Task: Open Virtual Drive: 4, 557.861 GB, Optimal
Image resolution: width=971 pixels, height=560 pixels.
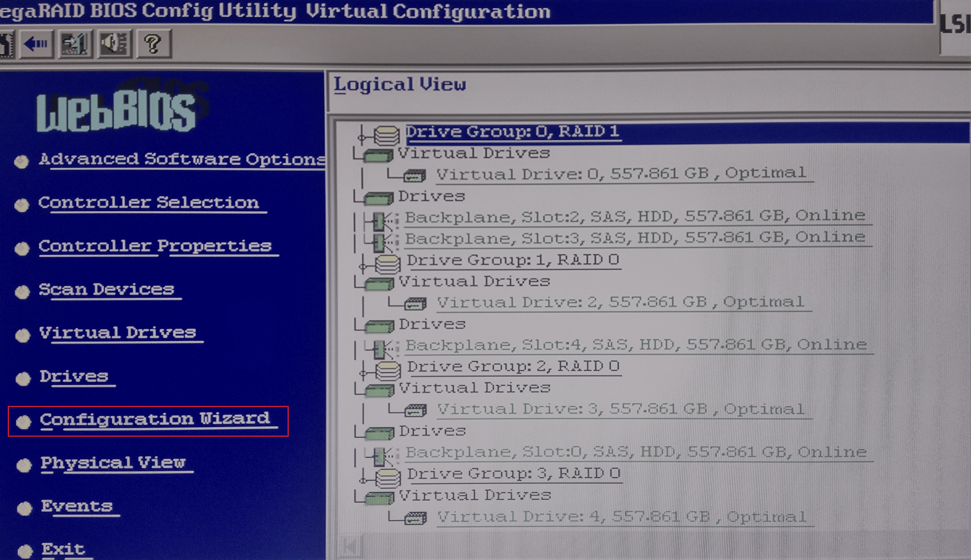Action: tap(625, 518)
